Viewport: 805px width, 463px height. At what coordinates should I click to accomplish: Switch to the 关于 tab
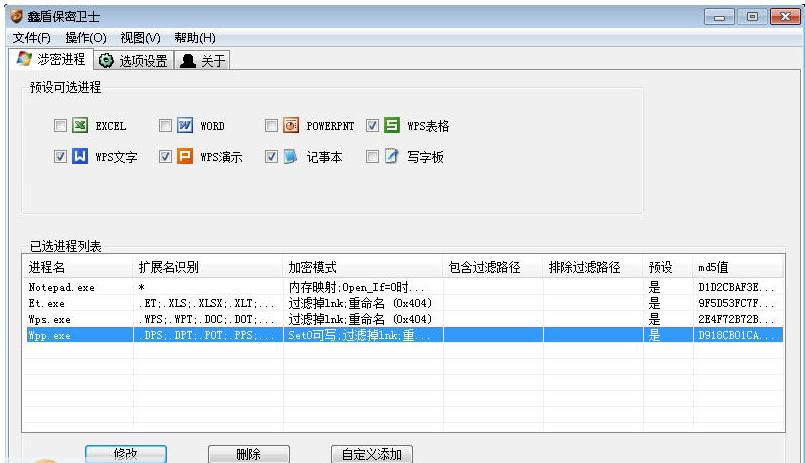point(203,61)
